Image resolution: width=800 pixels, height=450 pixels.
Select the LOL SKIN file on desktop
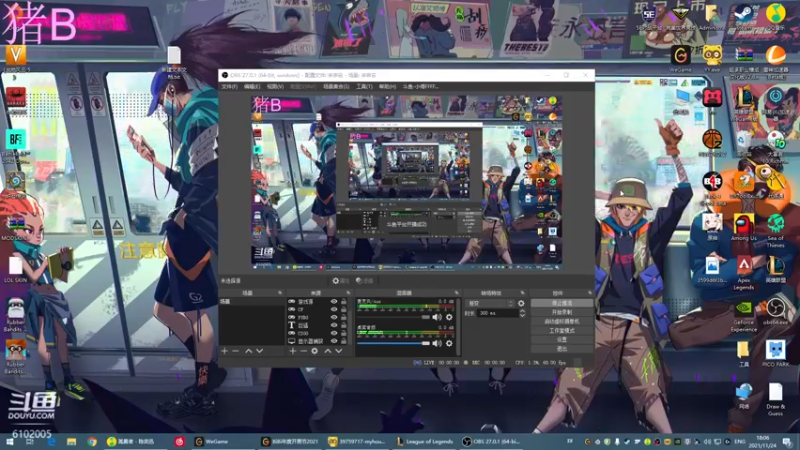click(15, 269)
